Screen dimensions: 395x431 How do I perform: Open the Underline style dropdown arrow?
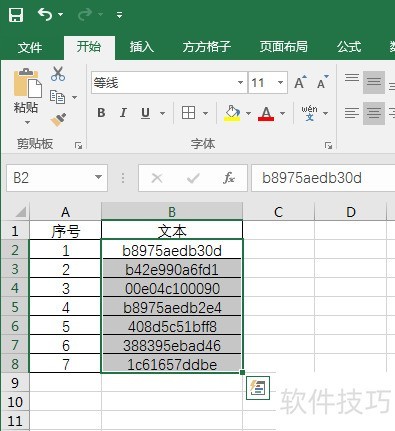click(162, 113)
